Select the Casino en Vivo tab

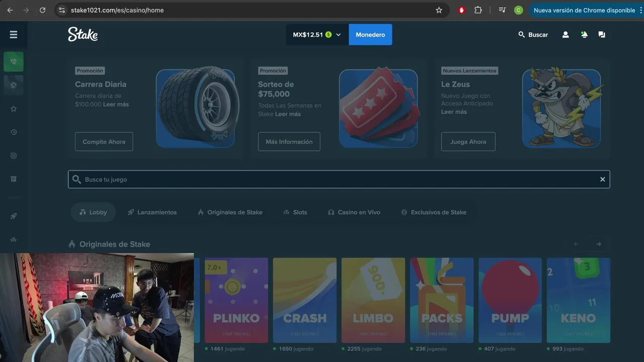click(354, 212)
